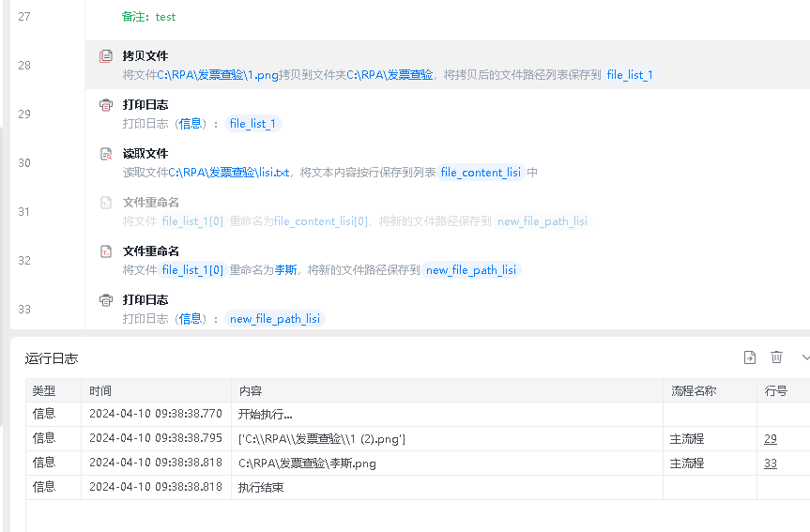Click the file_content_lisi variable on line 30
Image resolution: width=810 pixels, height=532 pixels.
coord(481,173)
